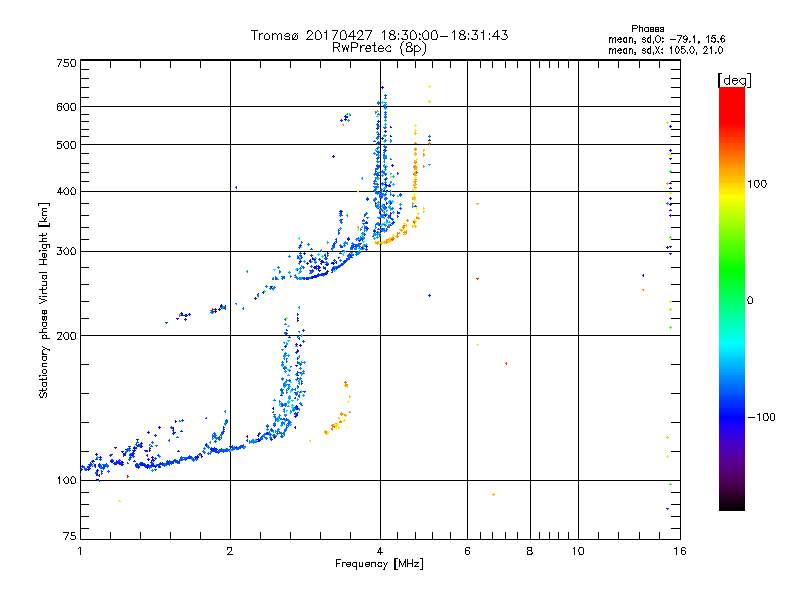Click the 4 tick on the frequency axis
This screenshot has height=600, width=800.
pos(379,551)
